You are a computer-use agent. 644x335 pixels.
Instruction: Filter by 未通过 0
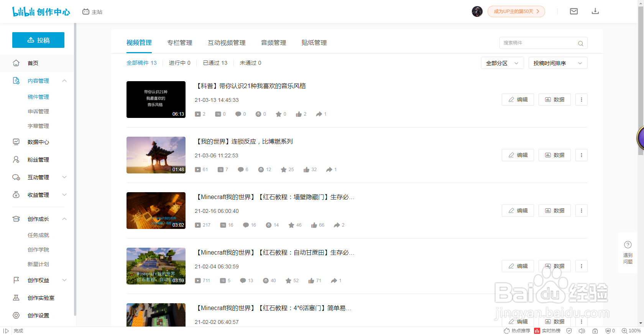pyautogui.click(x=250, y=63)
